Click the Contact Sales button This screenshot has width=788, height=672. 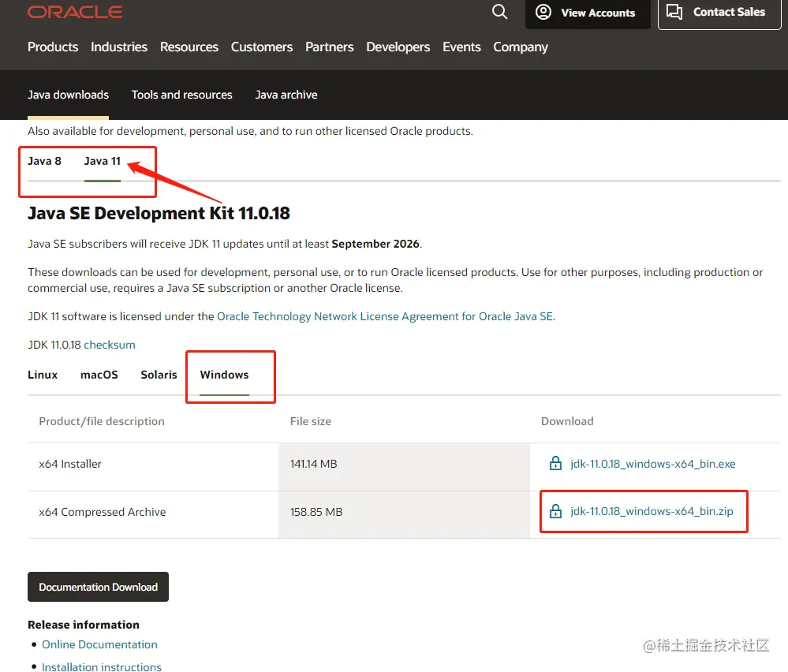click(x=719, y=13)
